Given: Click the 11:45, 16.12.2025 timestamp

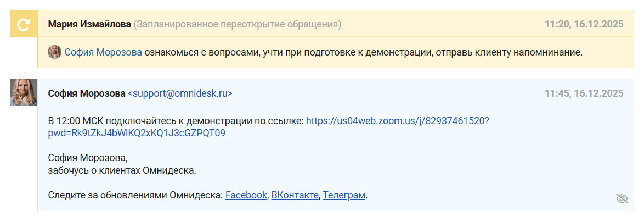Looking at the screenshot, I should coord(584,93).
